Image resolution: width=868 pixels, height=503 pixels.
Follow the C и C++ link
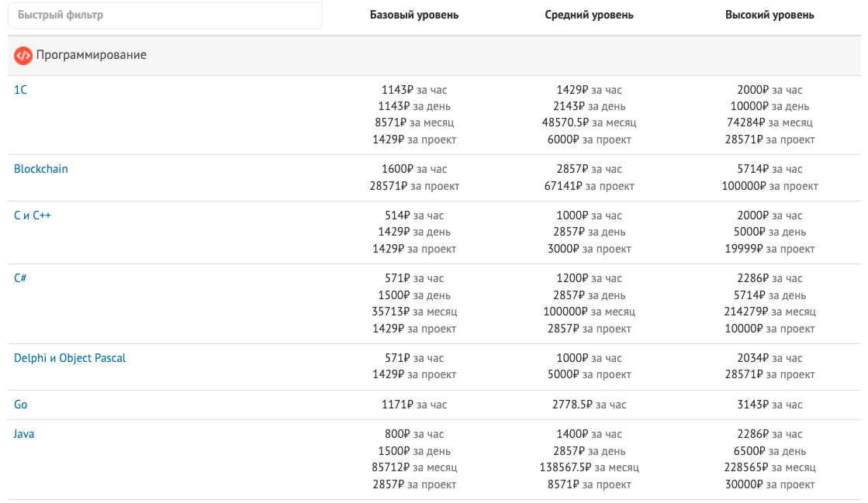click(32, 215)
